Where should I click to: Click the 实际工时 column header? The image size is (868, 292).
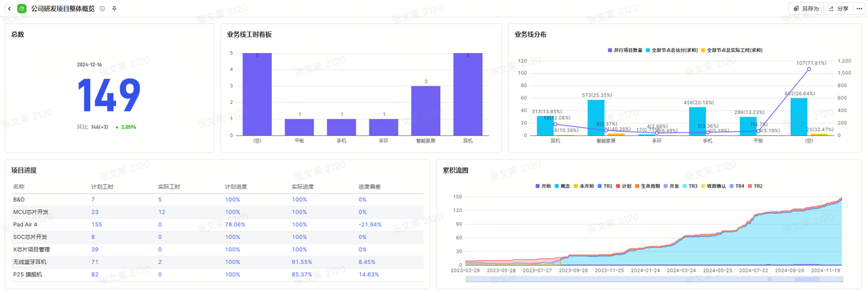tap(169, 186)
